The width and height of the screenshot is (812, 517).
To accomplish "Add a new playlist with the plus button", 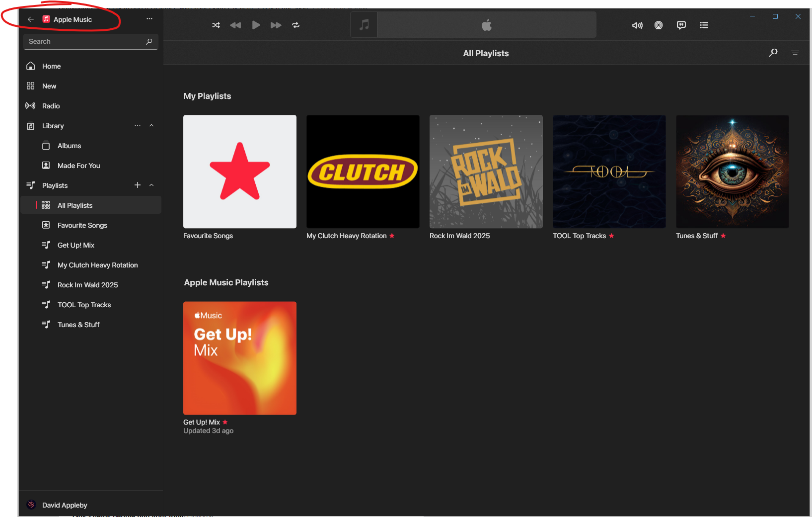I will point(138,185).
